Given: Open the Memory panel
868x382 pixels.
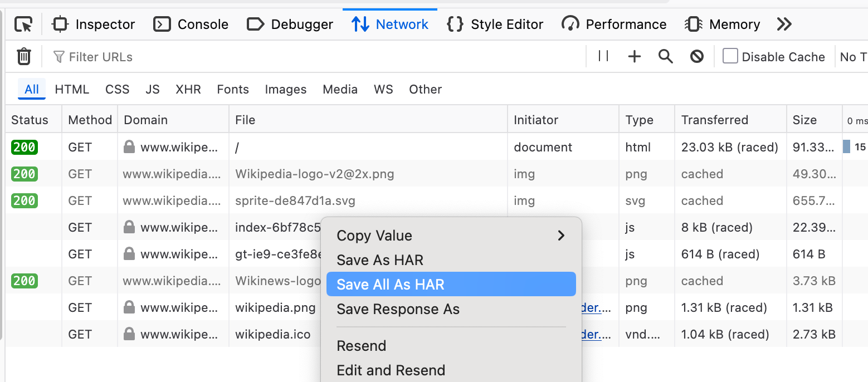Looking at the screenshot, I should 723,25.
